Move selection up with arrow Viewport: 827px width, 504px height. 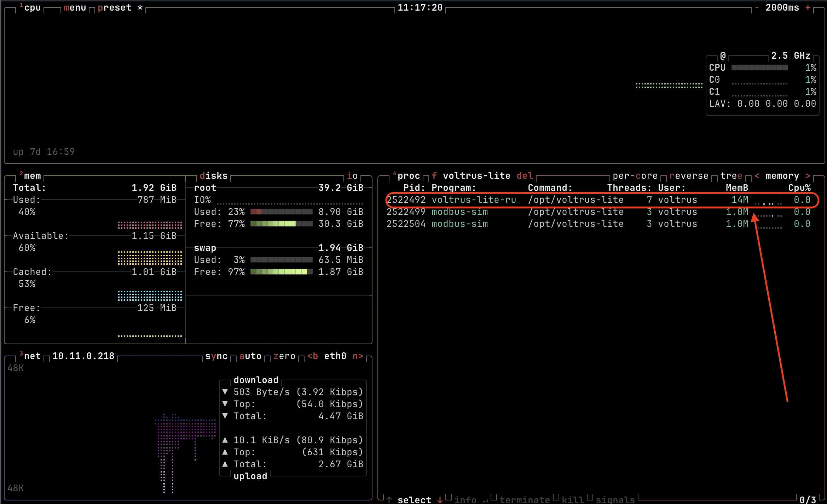point(389,500)
